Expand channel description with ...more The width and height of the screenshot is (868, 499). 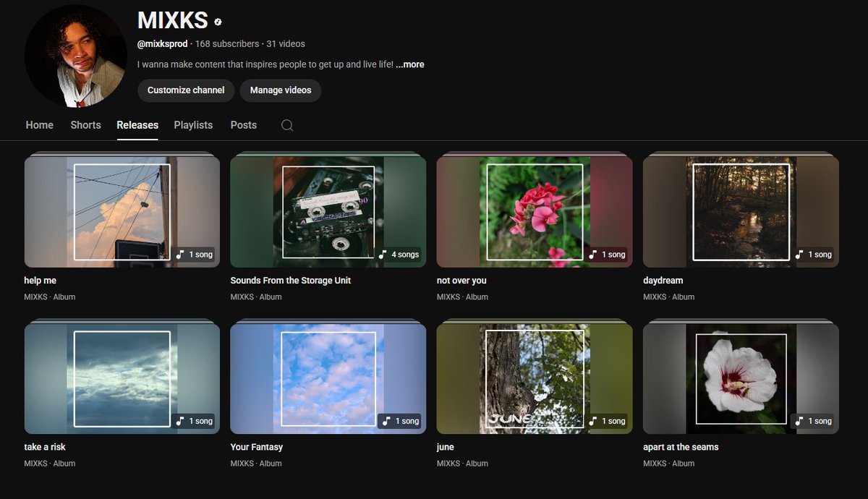click(x=410, y=64)
